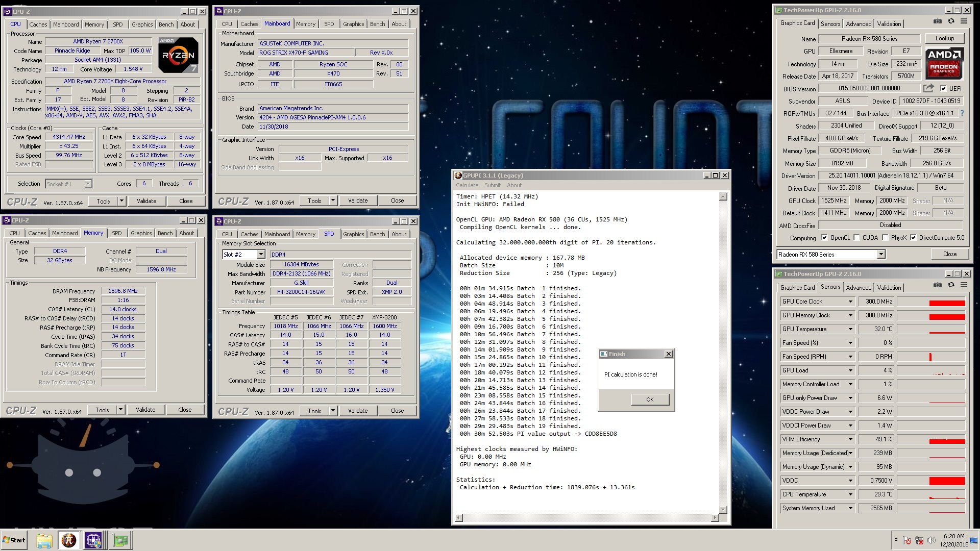980x551 pixels.
Task: Click the screenshot camera icon in top GPU-Z window
Action: (x=938, y=21)
